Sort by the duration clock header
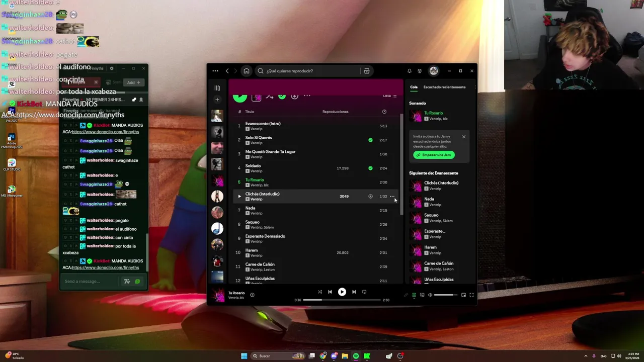The height and width of the screenshot is (362, 644). (x=384, y=112)
